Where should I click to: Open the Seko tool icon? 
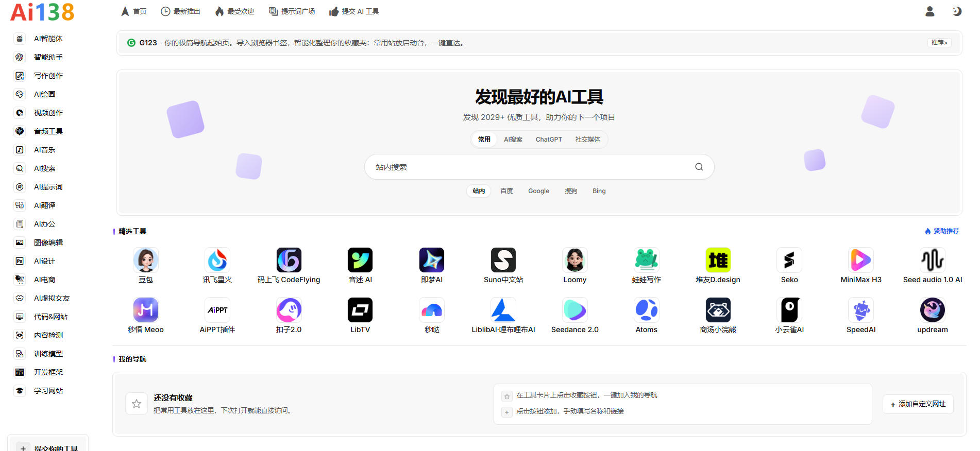pos(789,260)
